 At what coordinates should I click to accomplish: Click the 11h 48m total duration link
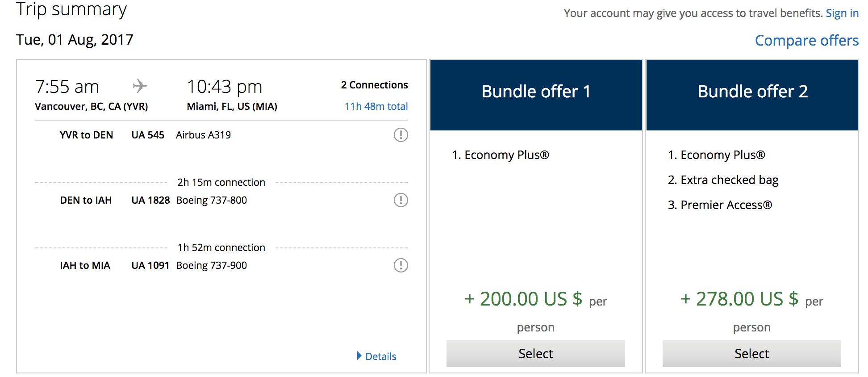coord(376,106)
